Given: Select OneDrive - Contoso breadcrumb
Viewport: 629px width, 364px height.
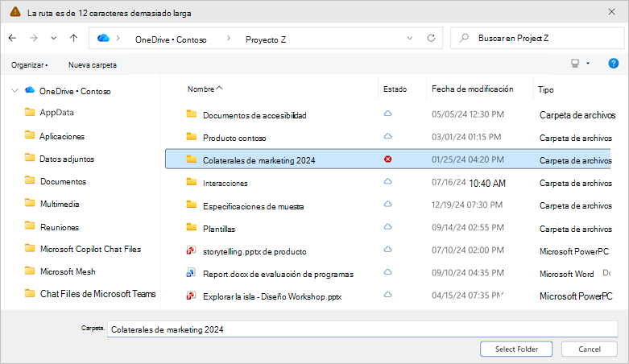Looking at the screenshot, I should pos(171,39).
